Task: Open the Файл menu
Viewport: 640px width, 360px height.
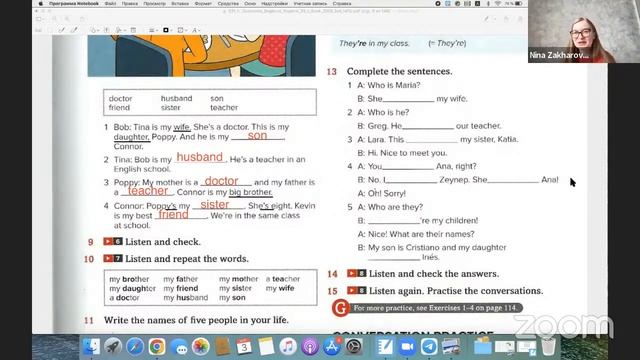Action: (110, 4)
